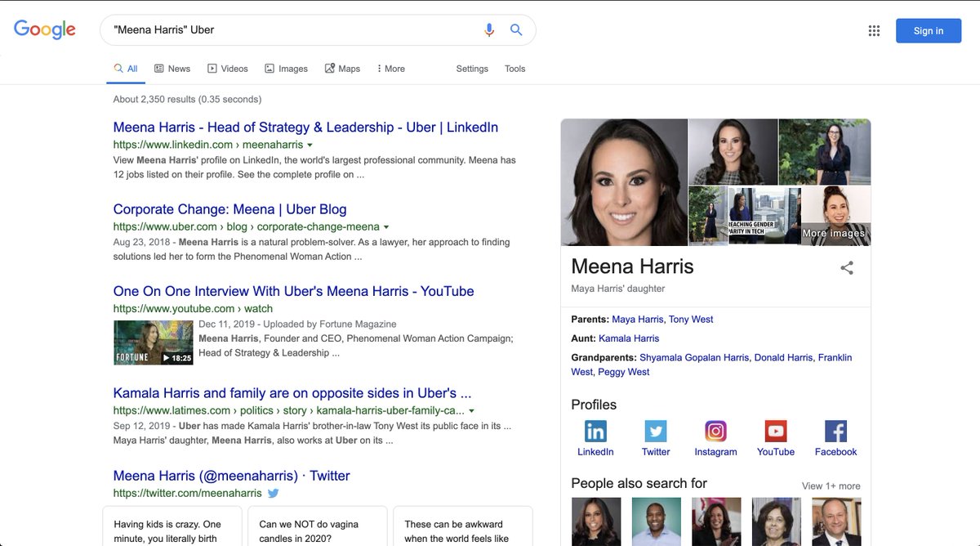Open the LinkedIn profile icon

[595, 431]
